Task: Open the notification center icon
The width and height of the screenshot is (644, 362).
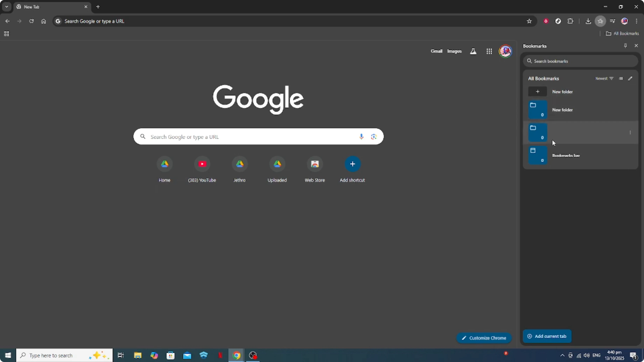Action: pyautogui.click(x=634, y=356)
